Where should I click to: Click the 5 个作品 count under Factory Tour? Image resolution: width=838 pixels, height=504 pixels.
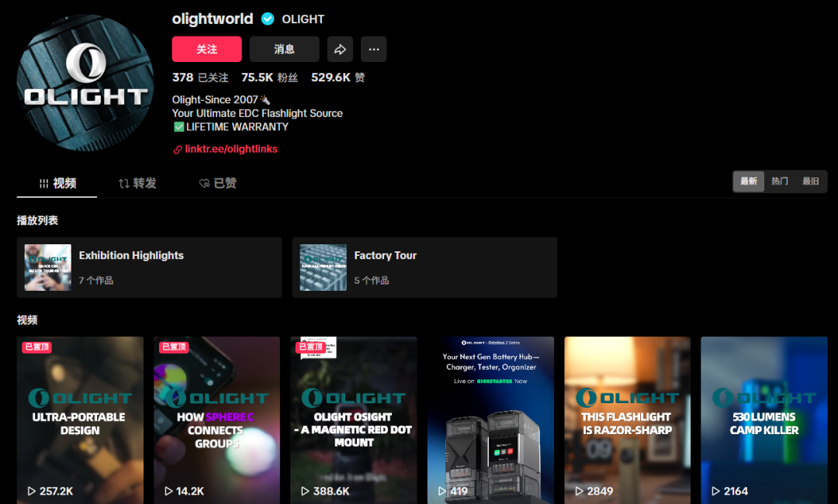click(x=372, y=280)
